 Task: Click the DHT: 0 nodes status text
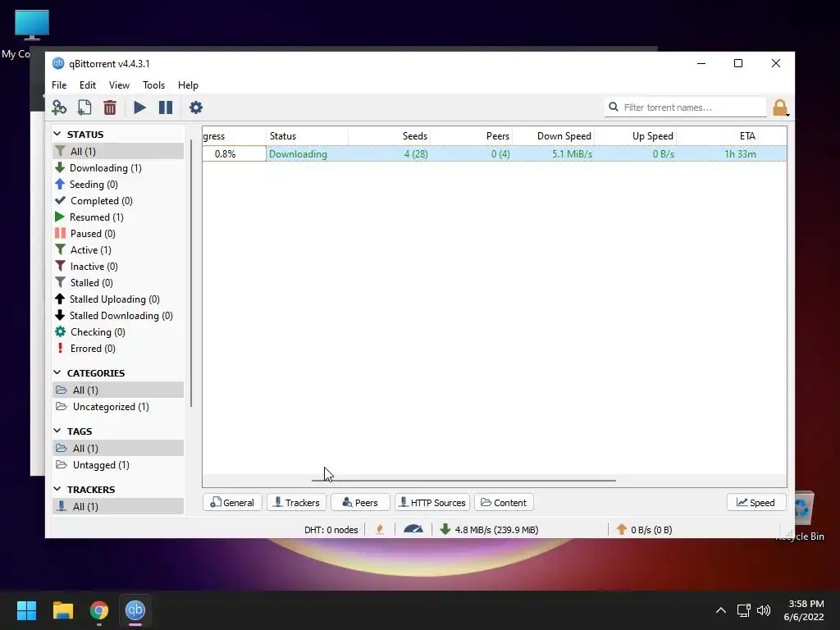331,530
